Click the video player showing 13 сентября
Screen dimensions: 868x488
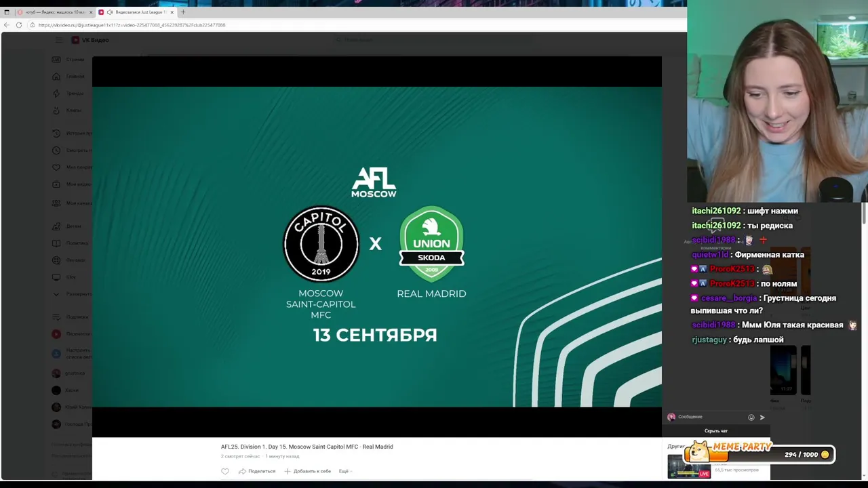376,247
